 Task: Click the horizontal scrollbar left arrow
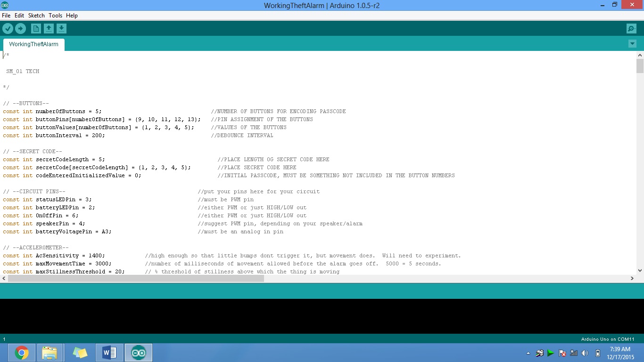(4, 279)
